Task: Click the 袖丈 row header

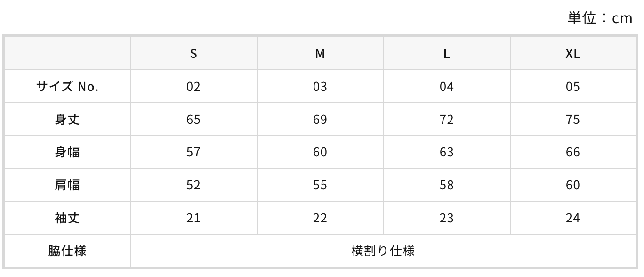Action: click(x=67, y=218)
